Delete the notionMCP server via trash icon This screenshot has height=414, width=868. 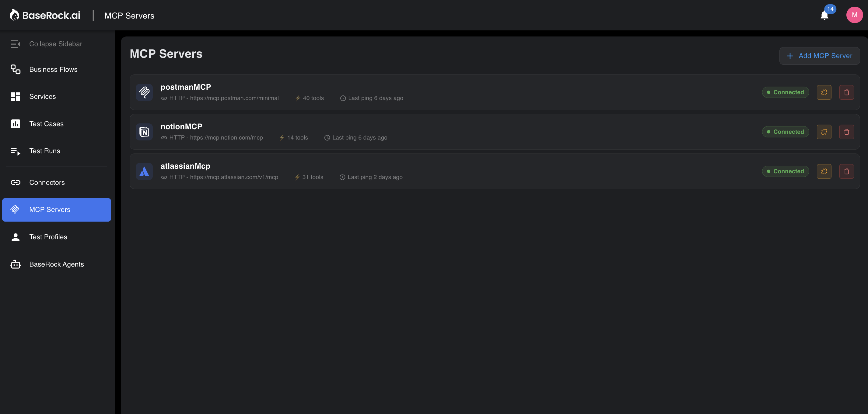(847, 132)
